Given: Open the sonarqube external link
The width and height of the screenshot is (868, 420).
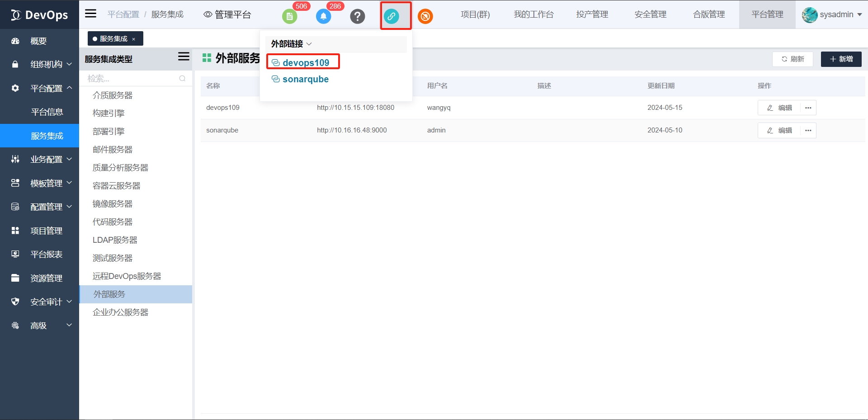Looking at the screenshot, I should click(x=305, y=79).
